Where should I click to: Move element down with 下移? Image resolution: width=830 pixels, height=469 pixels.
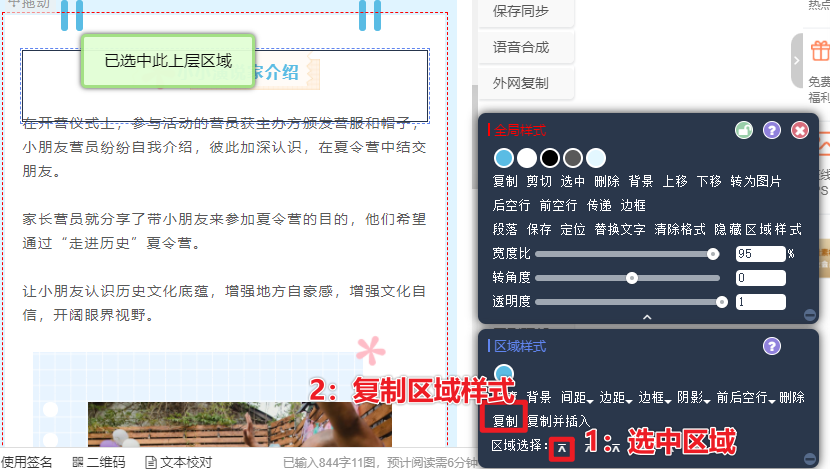point(709,182)
